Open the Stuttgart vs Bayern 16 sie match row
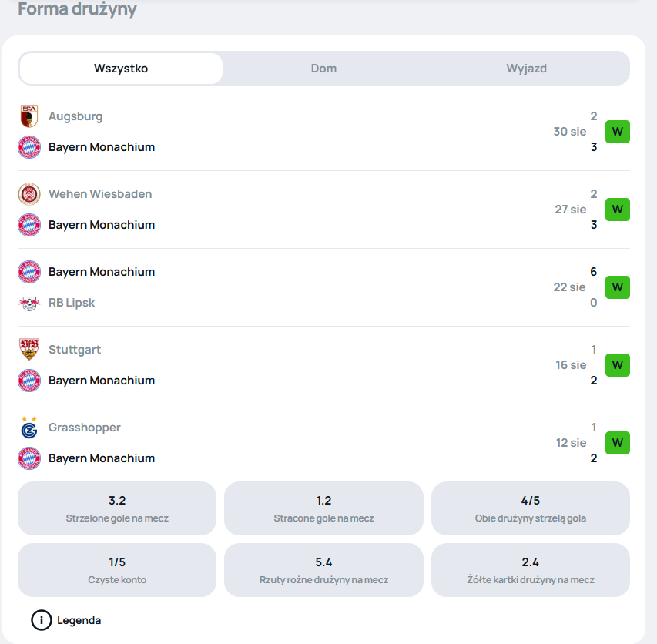 [x=323, y=365]
